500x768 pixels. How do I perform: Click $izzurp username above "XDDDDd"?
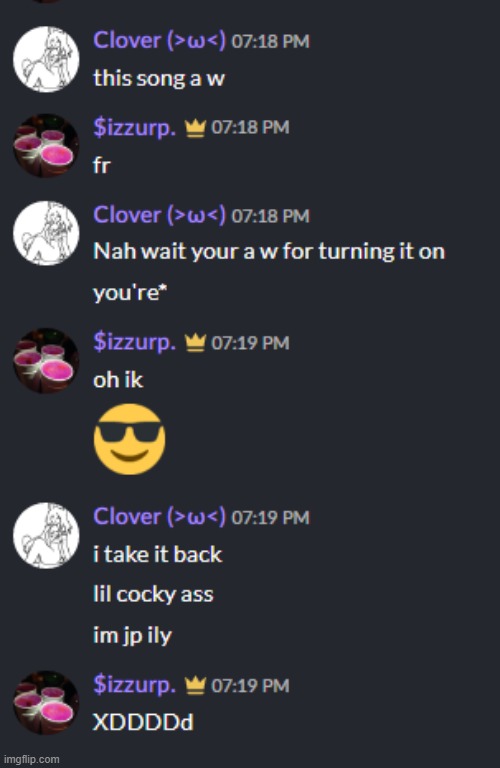pos(134,685)
